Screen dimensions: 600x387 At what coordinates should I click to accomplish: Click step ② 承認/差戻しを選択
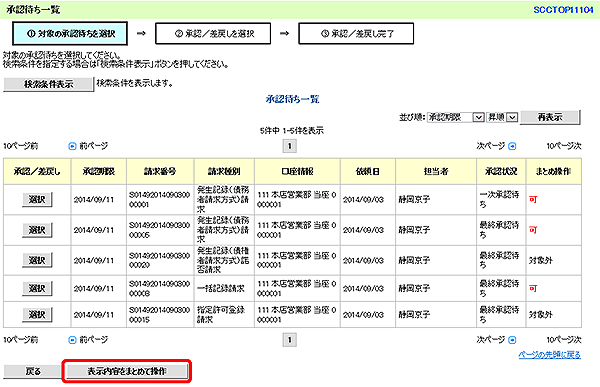pos(213,34)
